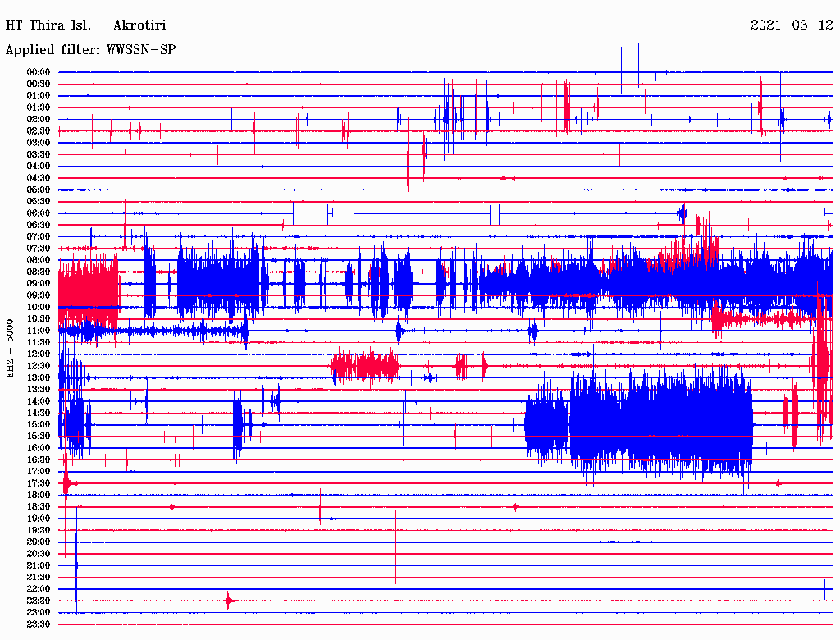The height and width of the screenshot is (640, 840).
Task: Click the 18:30 time label
Action: [x=39, y=506]
